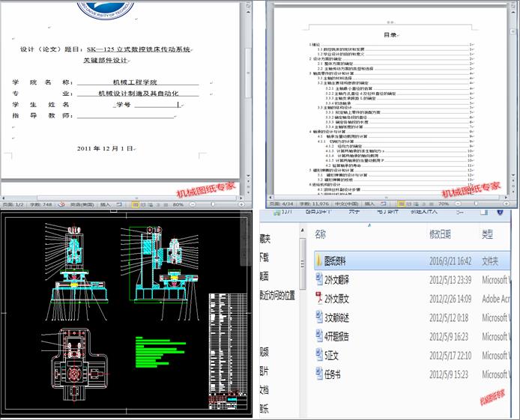Click the 80% zoom level in left Word
Screen dimensions: 520x420
tap(178, 204)
